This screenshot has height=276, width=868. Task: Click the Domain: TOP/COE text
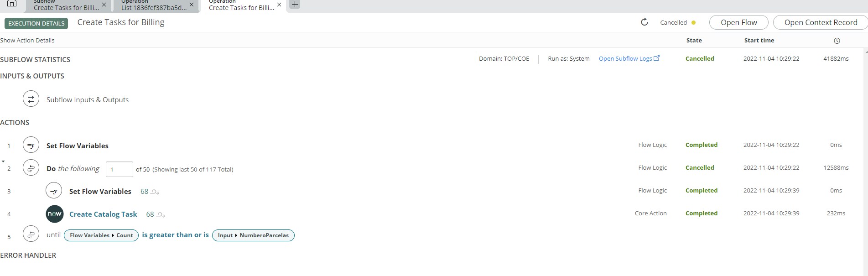click(504, 58)
